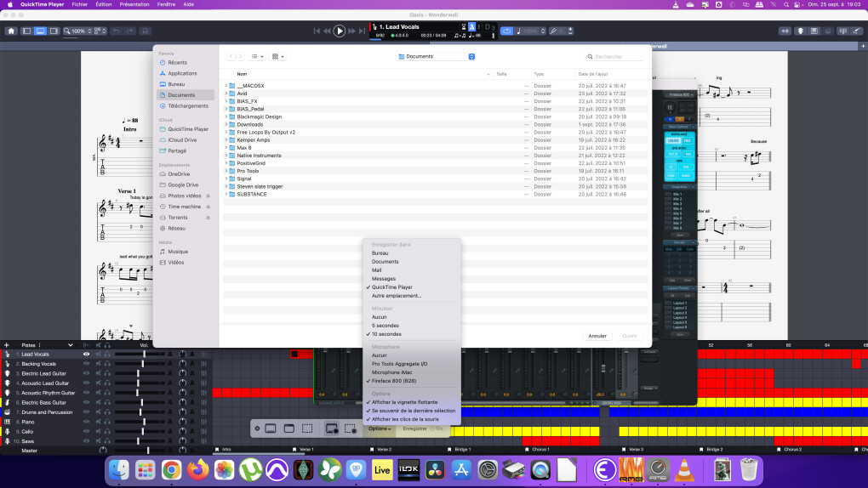Solo the Acoustic Lead Guitar track headphones

pos(107,383)
